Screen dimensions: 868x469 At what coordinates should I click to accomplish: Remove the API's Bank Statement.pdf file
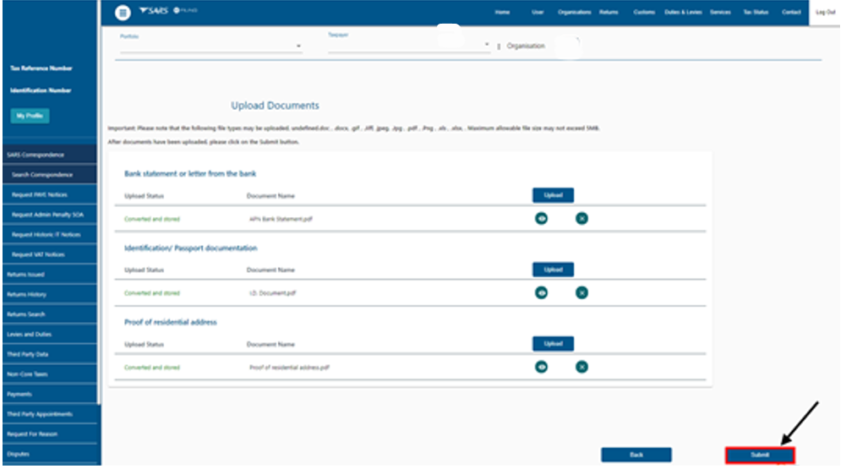581,218
